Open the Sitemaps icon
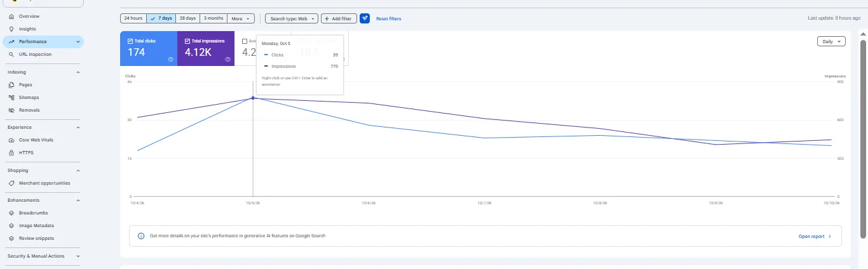The height and width of the screenshot is (269, 868). [x=12, y=97]
